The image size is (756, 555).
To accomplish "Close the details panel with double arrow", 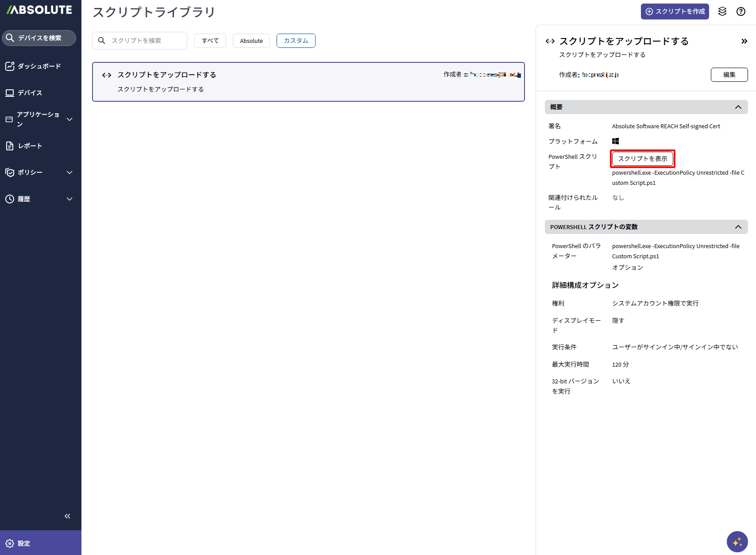I will 744,41.
